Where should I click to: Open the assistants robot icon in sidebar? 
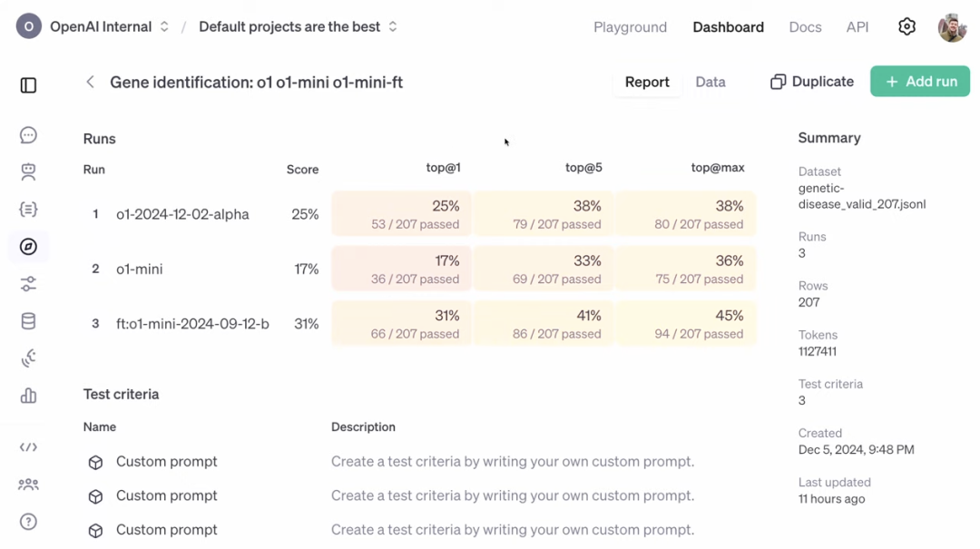point(28,172)
